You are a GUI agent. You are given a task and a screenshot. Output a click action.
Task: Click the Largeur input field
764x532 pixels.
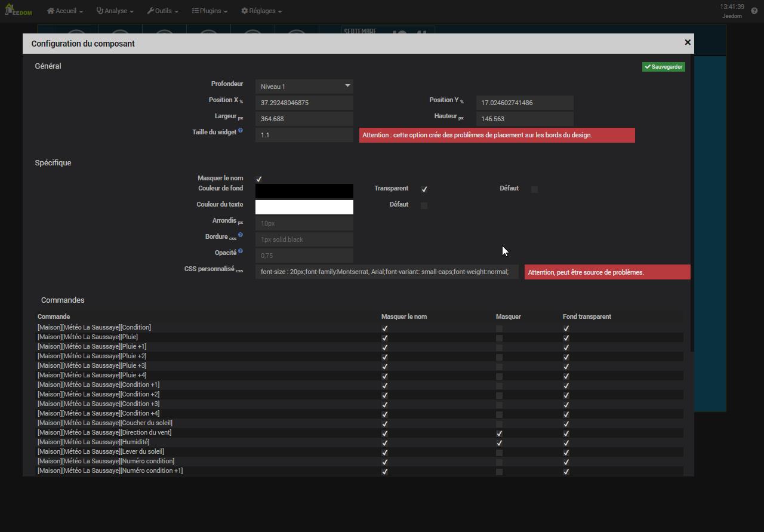304,119
